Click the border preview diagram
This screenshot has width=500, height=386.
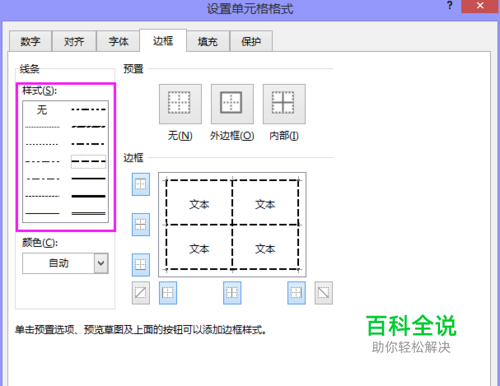[x=232, y=225]
